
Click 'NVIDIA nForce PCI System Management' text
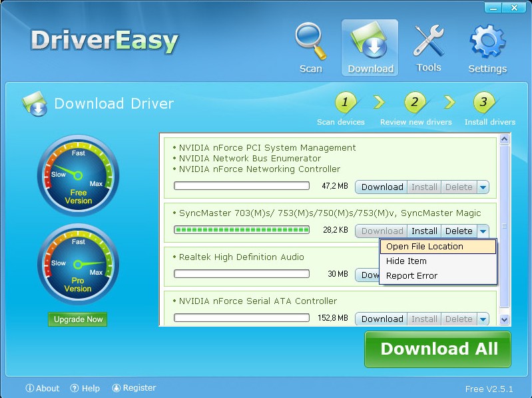[267, 148]
